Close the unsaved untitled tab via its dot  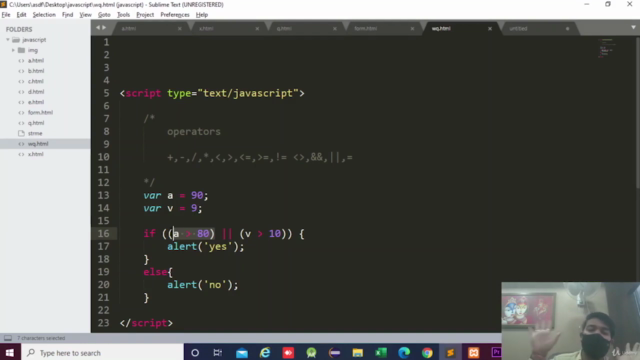(567, 29)
